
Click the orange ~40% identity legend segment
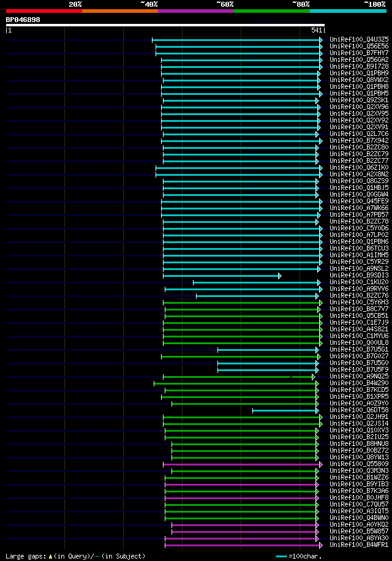[x=120, y=11]
